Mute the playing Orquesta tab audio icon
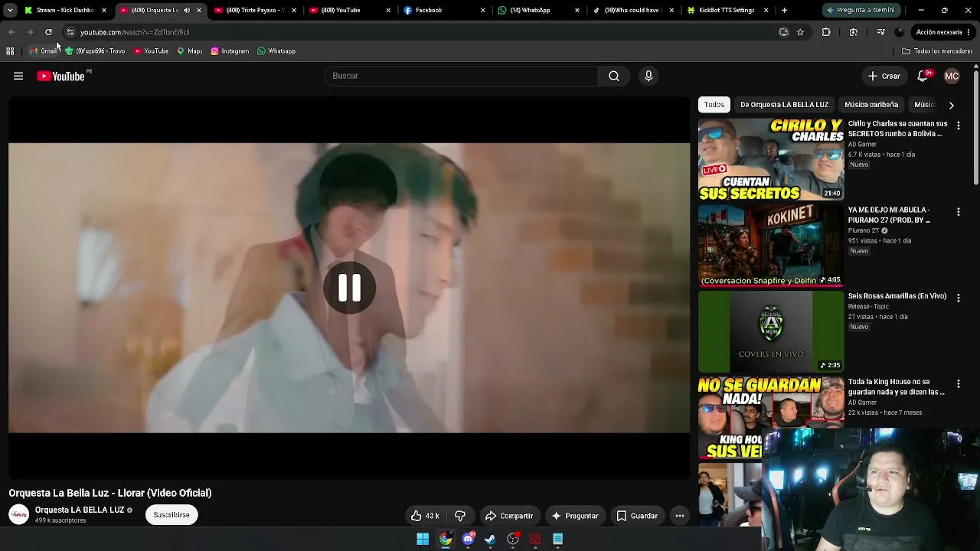This screenshot has width=980, height=551. 187,11
